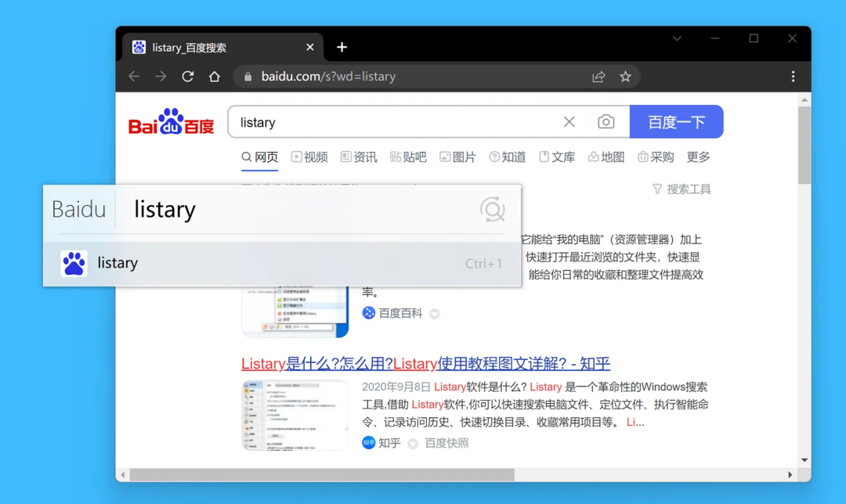Open the Listary 知乎 tutorial article link
Screen dimensions: 846x504
[423, 363]
